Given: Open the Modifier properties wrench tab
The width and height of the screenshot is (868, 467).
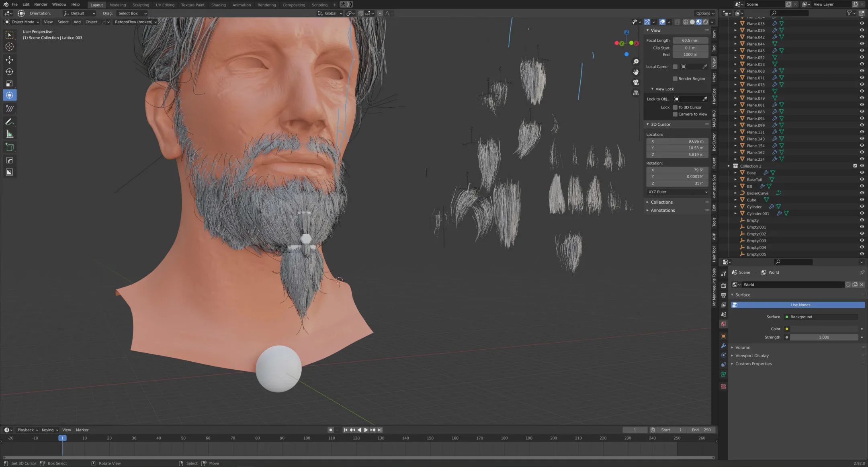Looking at the screenshot, I should coord(723,346).
